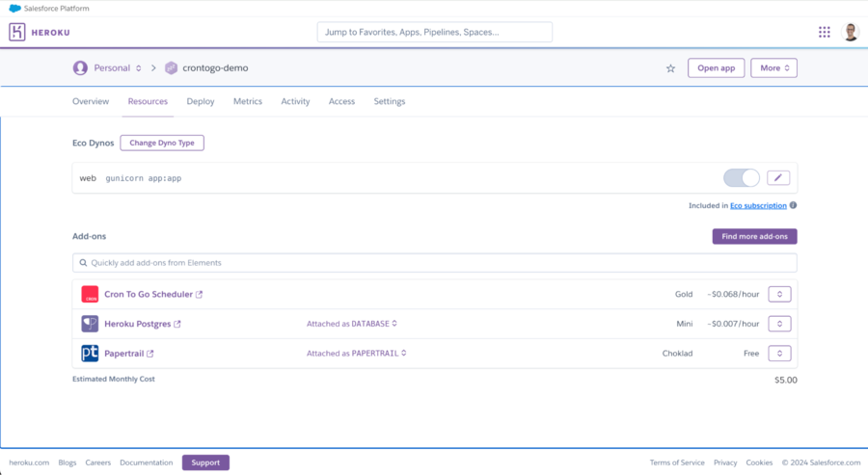This screenshot has height=475, width=868.
Task: Click the ~$0.068/hour price
Action: 733,294
